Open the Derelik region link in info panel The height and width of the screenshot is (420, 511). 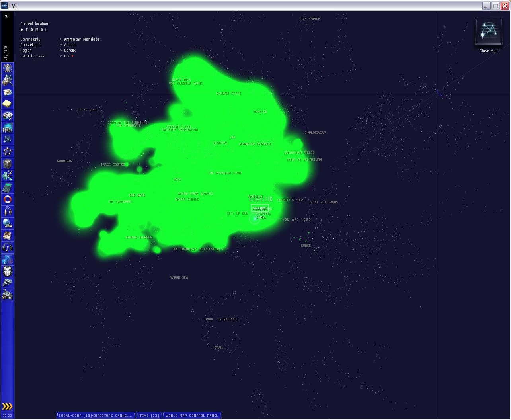70,50
